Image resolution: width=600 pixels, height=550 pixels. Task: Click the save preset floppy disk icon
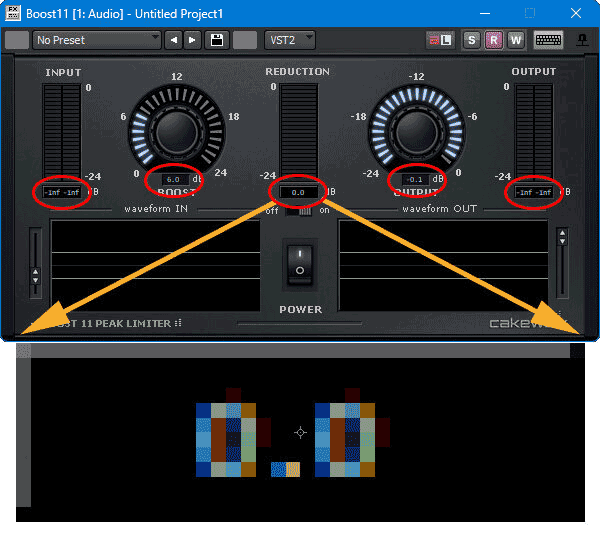(216, 40)
